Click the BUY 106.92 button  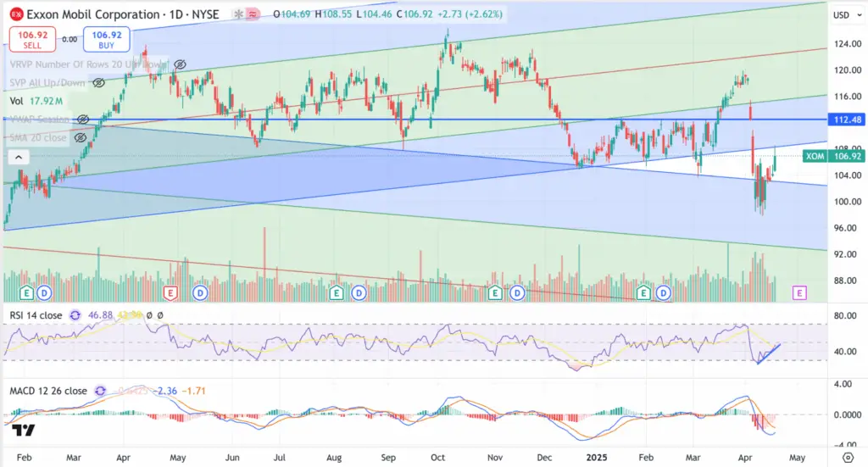click(x=106, y=39)
